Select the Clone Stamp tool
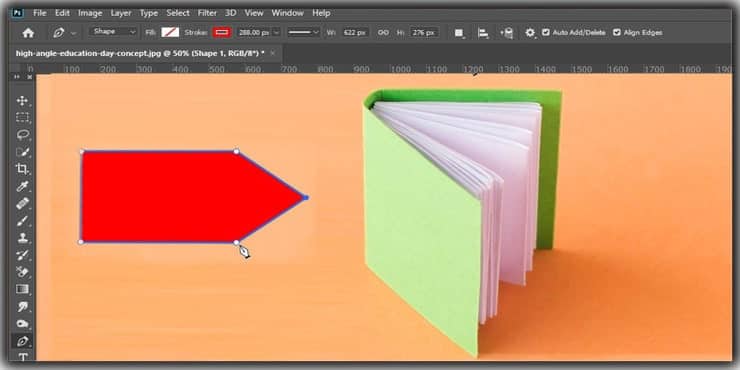Image resolution: width=740 pixels, height=370 pixels. 22,238
